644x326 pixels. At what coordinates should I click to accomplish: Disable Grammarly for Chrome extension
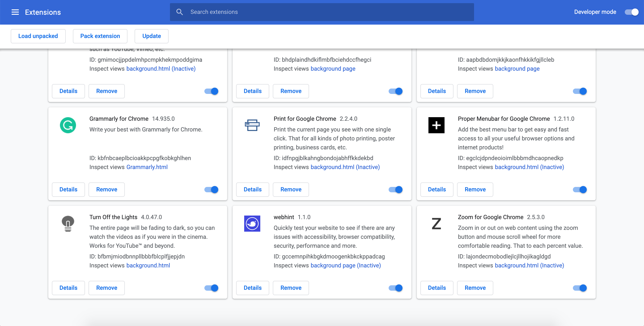(x=211, y=190)
